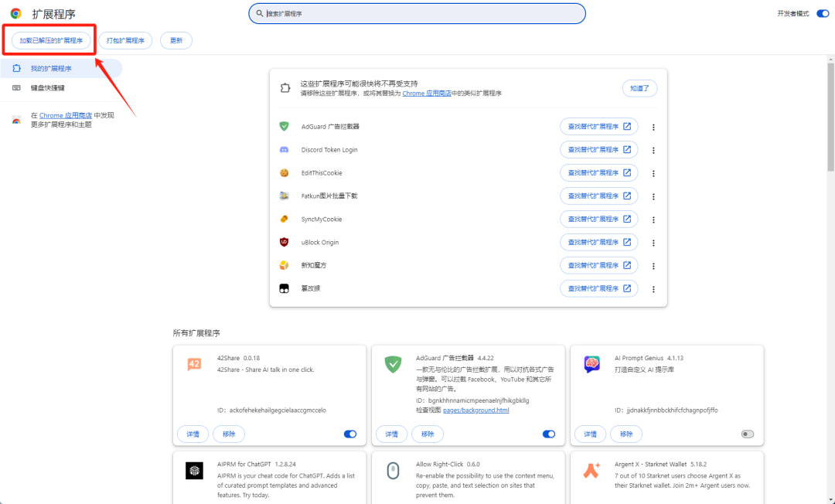Find replacement for uBlock Origin
The image size is (835, 504).
pos(599,242)
